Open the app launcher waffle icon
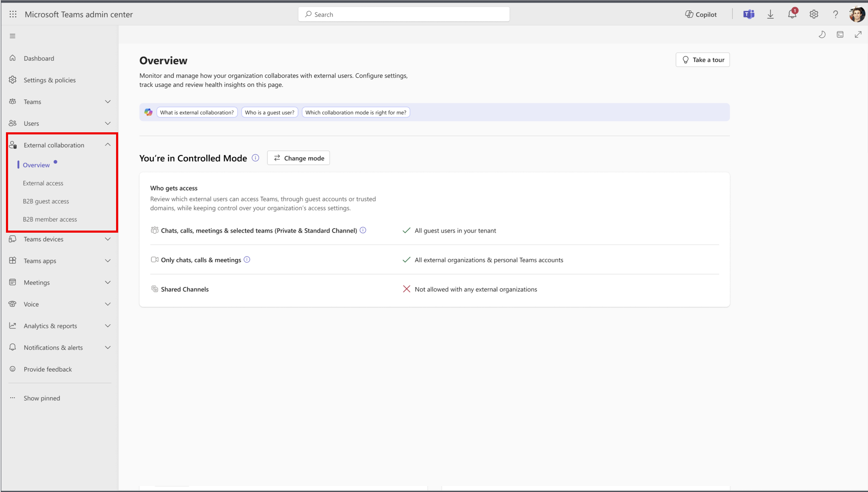 [13, 14]
